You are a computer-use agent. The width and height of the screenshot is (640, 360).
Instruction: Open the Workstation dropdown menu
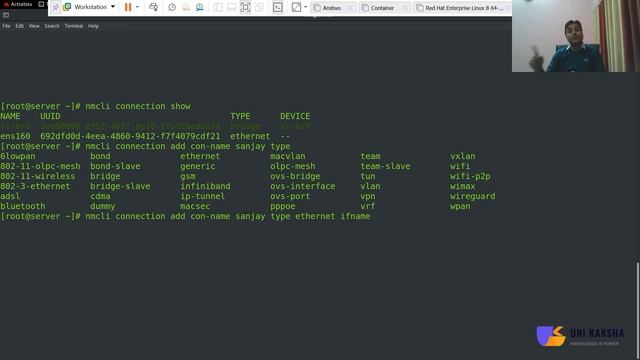click(x=89, y=7)
